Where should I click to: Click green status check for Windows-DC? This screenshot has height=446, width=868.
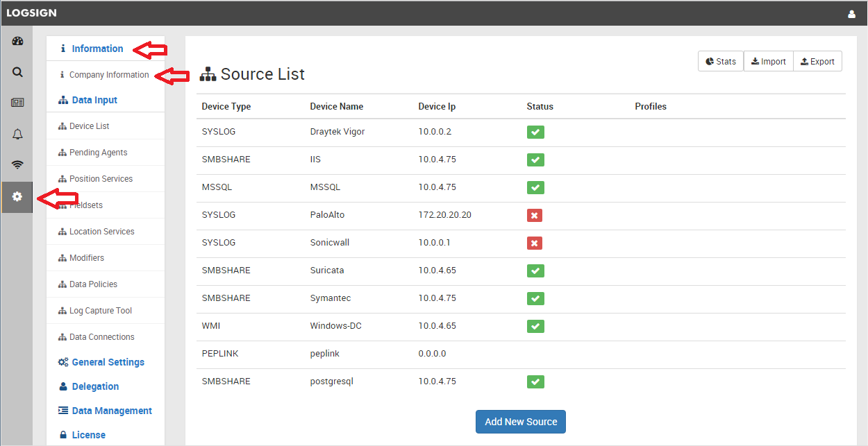535,326
